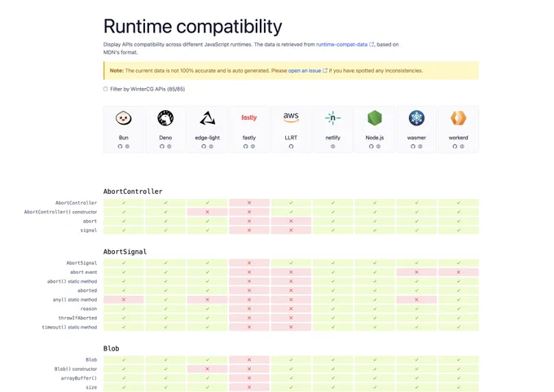Click workerd's cross cell in abort event row
554x392 pixels.
coord(458,272)
